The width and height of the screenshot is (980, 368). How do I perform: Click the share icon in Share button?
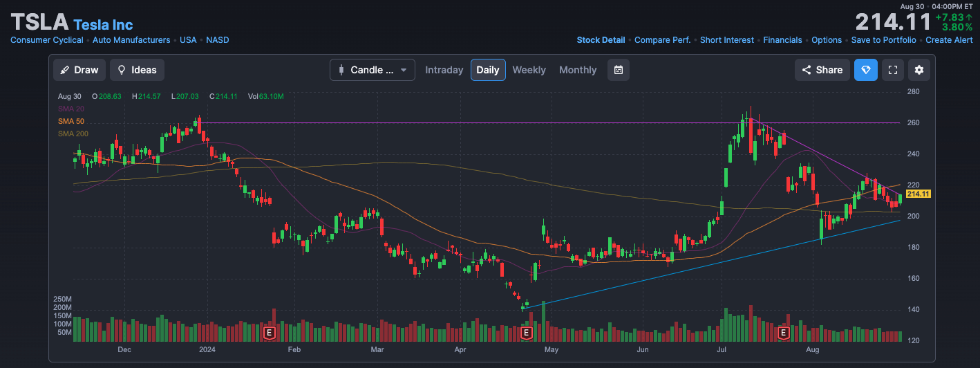click(807, 70)
